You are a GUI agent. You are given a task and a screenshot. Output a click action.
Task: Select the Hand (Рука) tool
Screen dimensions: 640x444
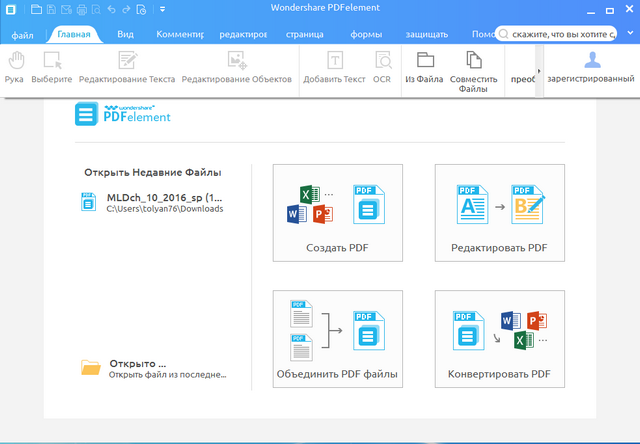pos(14,66)
